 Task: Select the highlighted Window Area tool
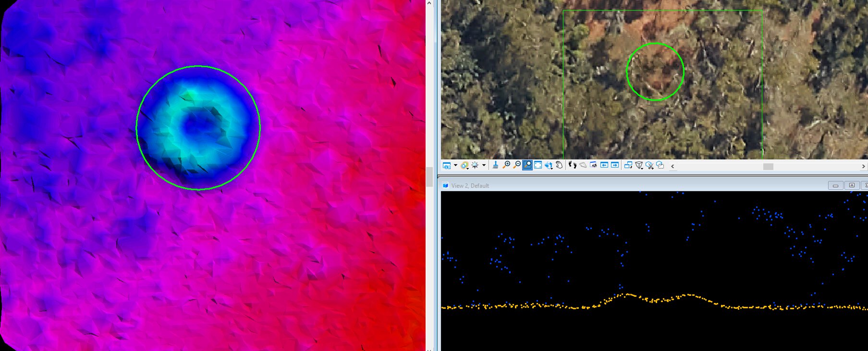[527, 165]
